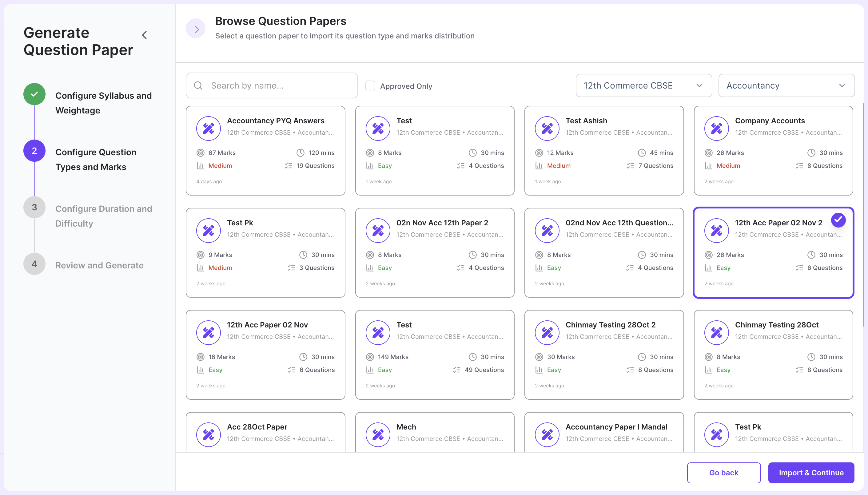Click the completed green checkmark step icon
868x495 pixels.
[34, 94]
